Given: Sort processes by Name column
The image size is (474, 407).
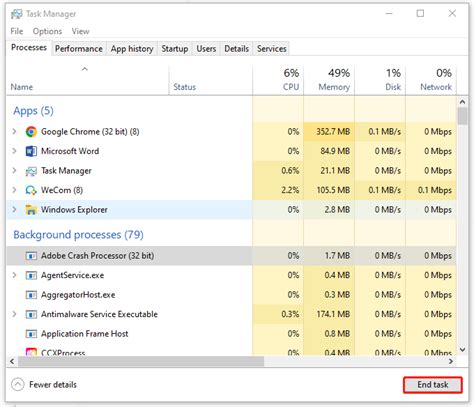Looking at the screenshot, I should [x=87, y=81].
